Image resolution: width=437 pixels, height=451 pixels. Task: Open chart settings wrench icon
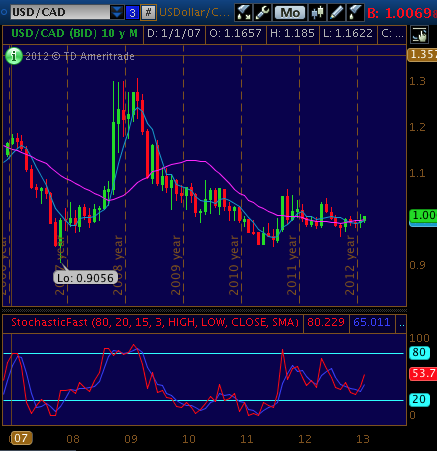(x=263, y=13)
